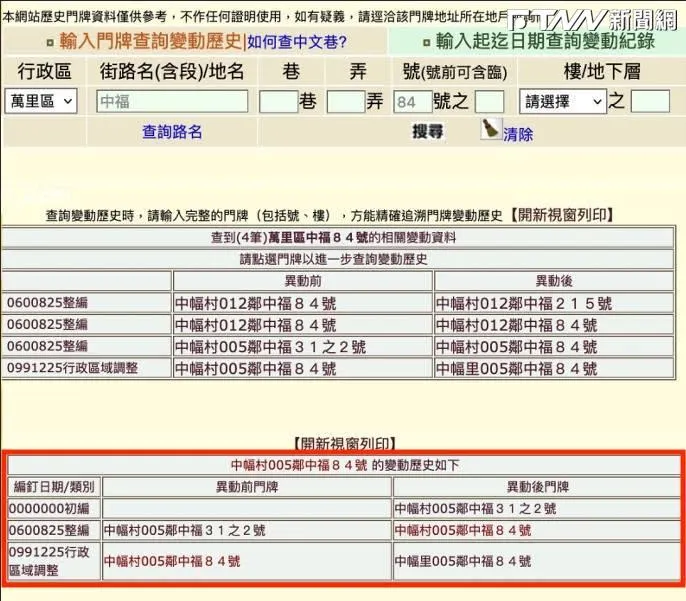Focus the street name field containing 中福
This screenshot has height=601, width=686.
pyautogui.click(x=172, y=102)
